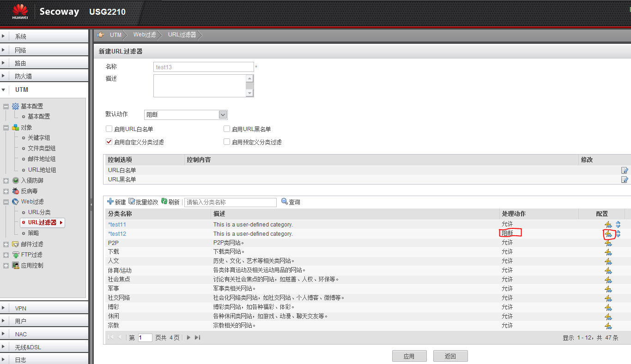The width and height of the screenshot is (631, 364).
Task: Open URL分类 under Web过滤
Action: tap(39, 212)
